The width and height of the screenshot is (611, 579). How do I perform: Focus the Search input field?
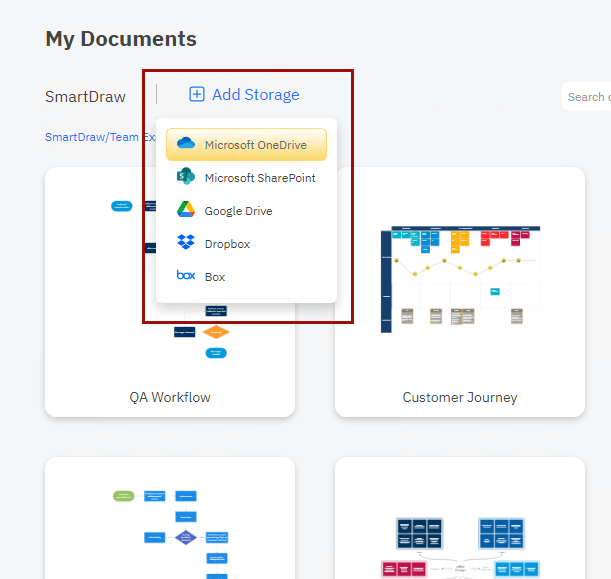point(587,97)
